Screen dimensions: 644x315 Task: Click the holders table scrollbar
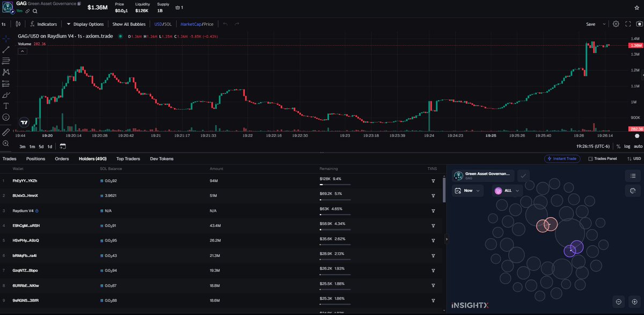coord(443,191)
